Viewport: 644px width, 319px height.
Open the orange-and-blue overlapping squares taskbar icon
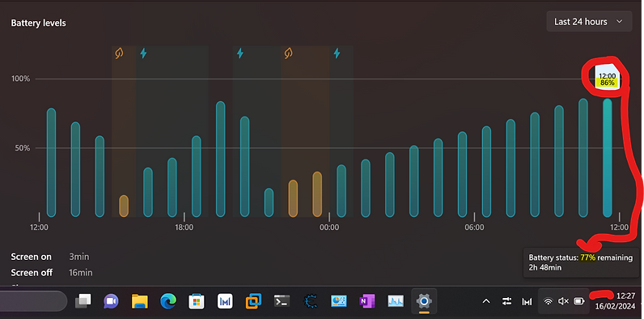point(253,302)
